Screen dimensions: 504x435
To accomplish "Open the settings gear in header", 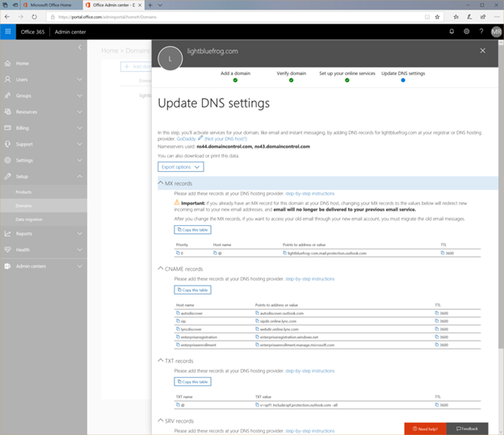I will click(466, 31).
